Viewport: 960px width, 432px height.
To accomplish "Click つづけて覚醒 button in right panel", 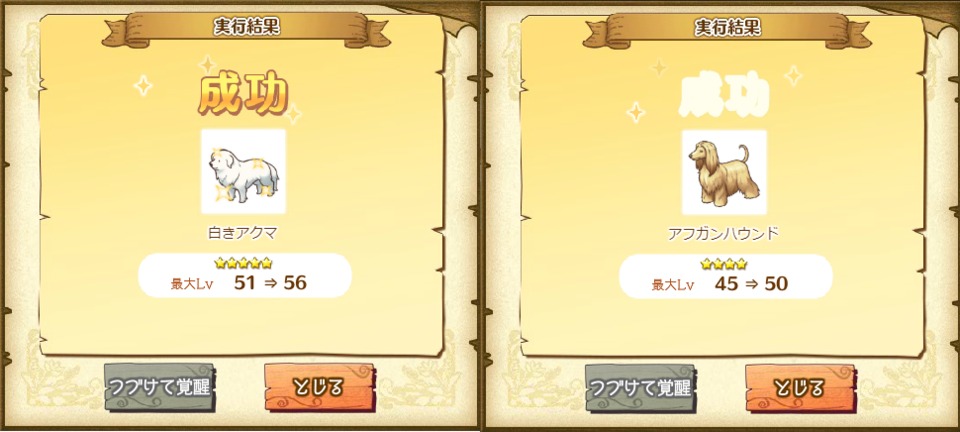I will coord(640,388).
